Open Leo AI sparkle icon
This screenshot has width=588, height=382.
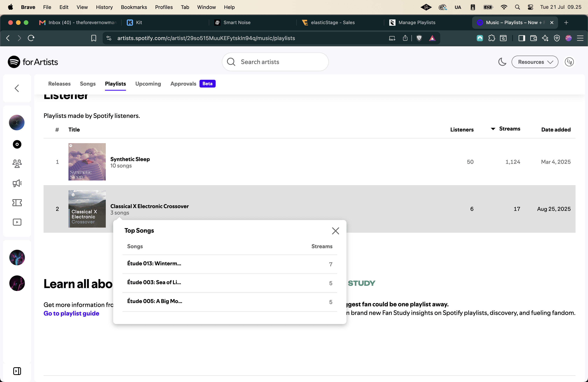pos(545,38)
